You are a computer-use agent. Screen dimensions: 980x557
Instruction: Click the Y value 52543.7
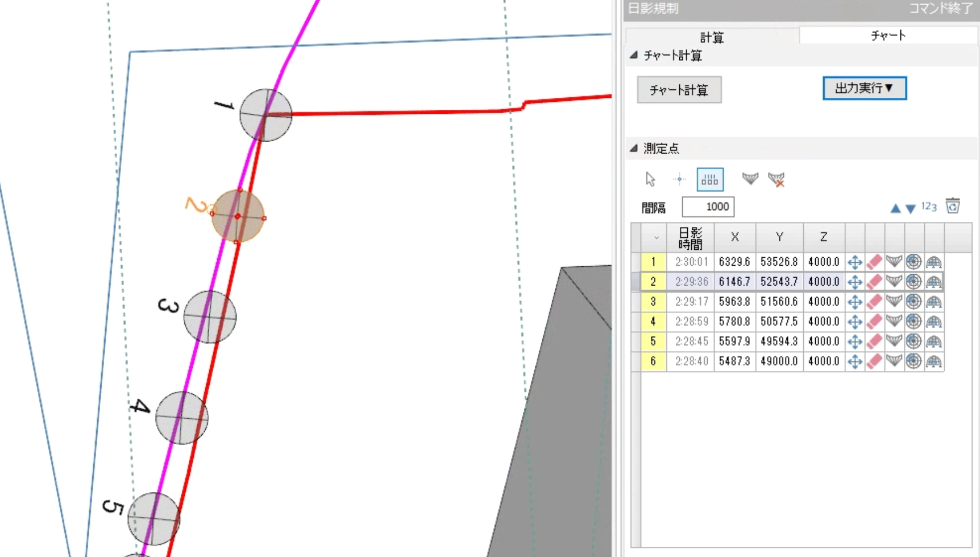click(x=779, y=282)
